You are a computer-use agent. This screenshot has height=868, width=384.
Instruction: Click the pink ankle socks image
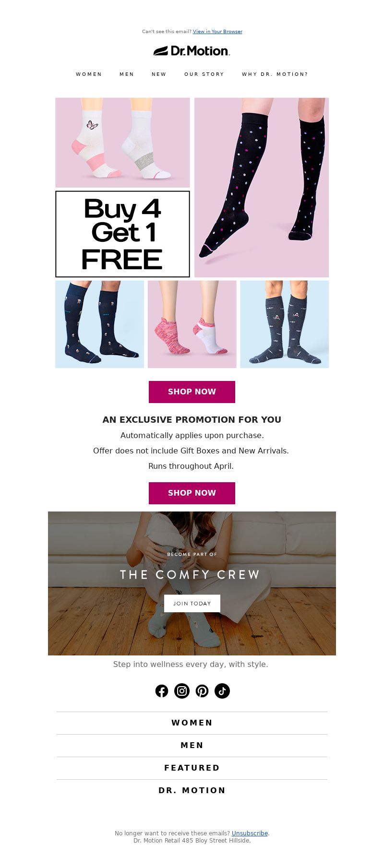pyautogui.click(x=192, y=324)
